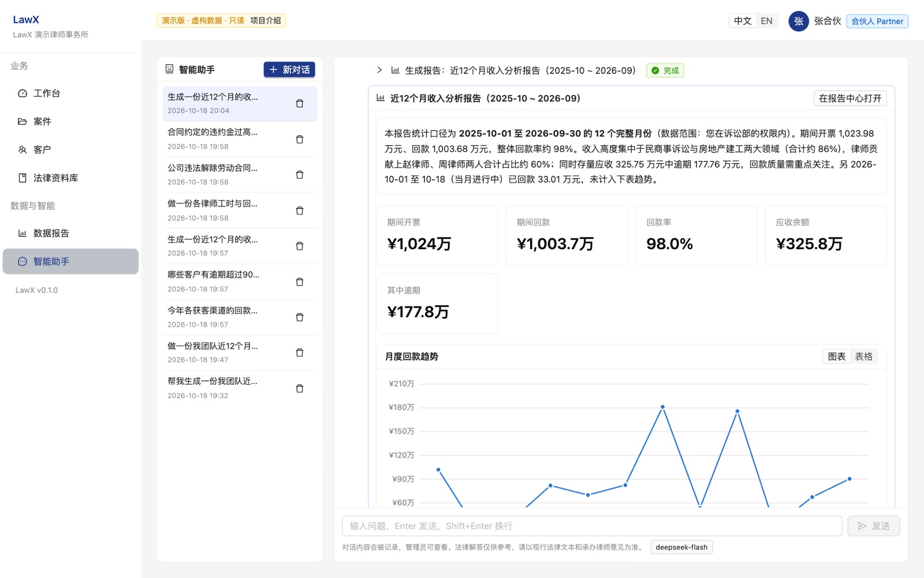The height and width of the screenshot is (578, 924).
Task: Go to 客户 in the sidebar
Action: click(x=70, y=150)
